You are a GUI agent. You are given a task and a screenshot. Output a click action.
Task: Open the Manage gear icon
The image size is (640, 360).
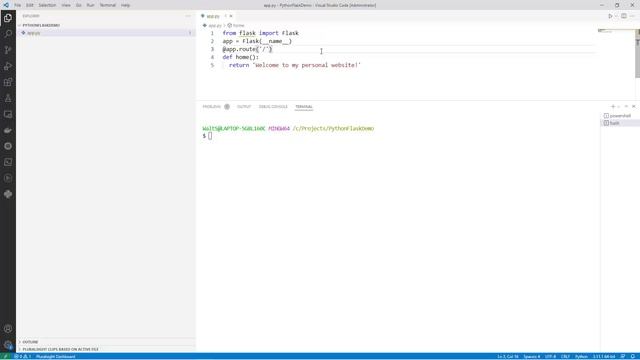pos(8,345)
